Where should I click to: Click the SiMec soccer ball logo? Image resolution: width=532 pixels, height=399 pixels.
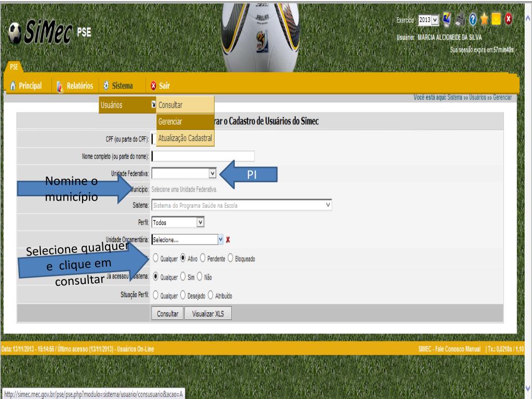pyautogui.click(x=15, y=33)
